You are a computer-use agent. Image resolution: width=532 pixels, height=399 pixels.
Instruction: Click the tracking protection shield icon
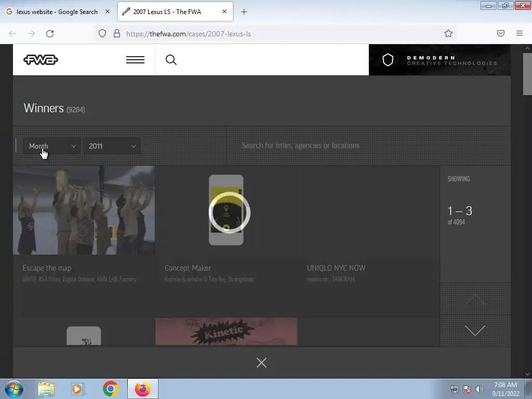tap(102, 34)
